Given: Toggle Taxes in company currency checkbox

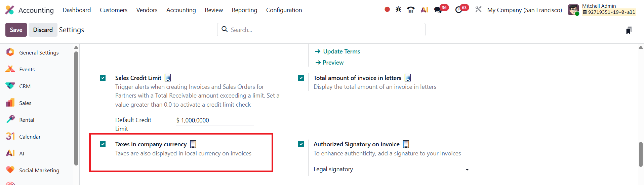Looking at the screenshot, I should click(103, 144).
